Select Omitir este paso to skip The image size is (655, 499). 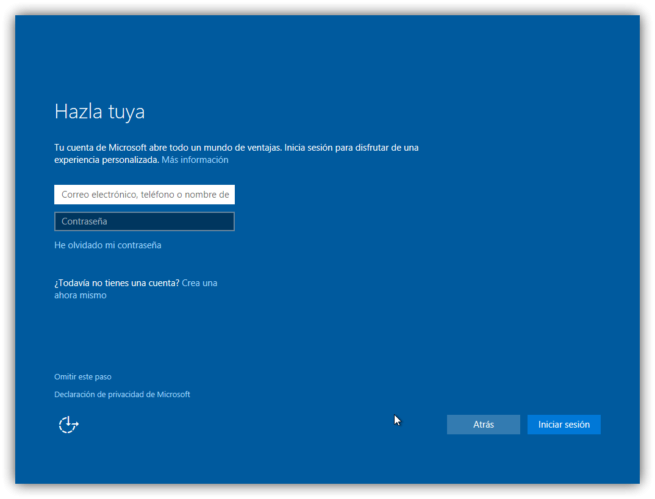83,377
